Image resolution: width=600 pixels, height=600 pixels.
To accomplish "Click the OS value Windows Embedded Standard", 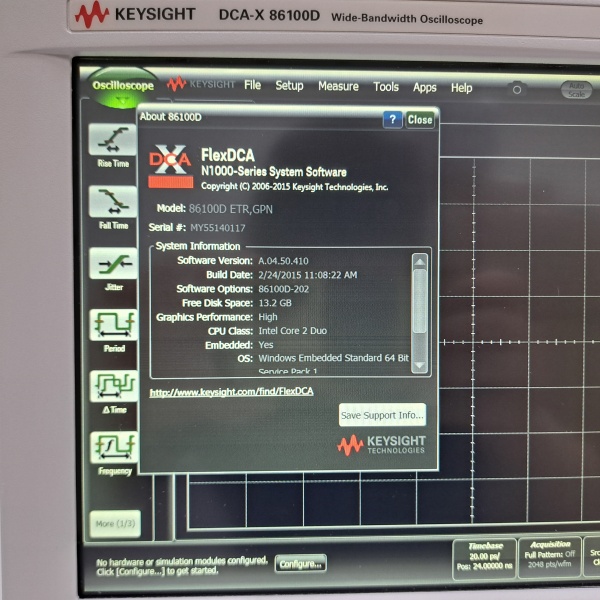I will coord(334,358).
